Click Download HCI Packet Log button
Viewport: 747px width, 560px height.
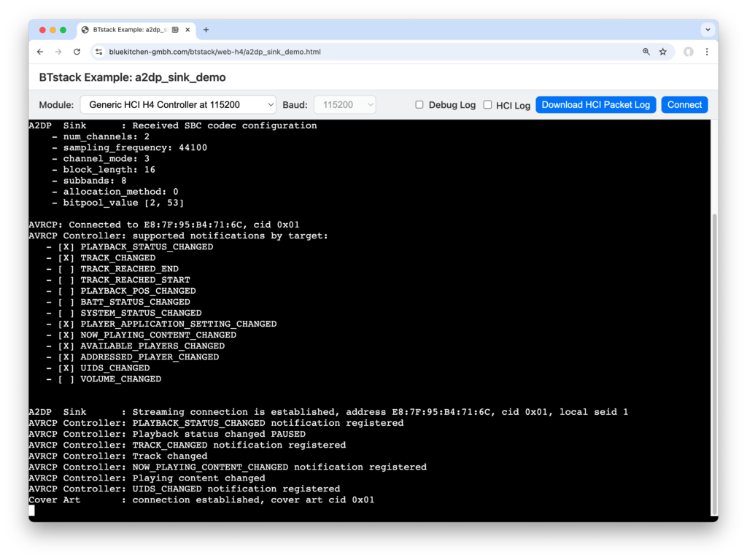tap(595, 105)
